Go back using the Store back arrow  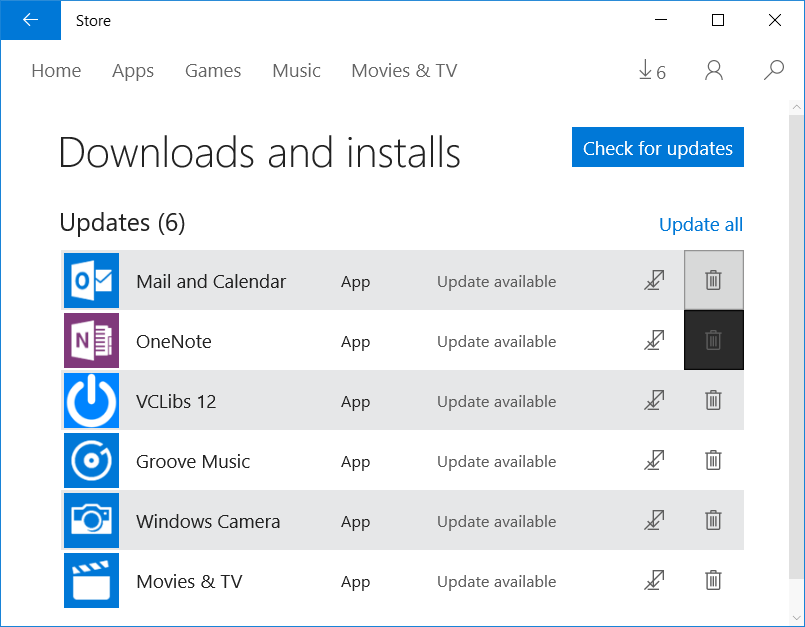point(30,20)
